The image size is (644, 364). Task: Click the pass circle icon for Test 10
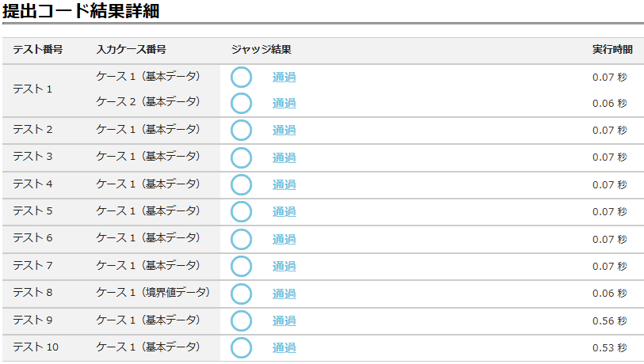click(x=241, y=347)
